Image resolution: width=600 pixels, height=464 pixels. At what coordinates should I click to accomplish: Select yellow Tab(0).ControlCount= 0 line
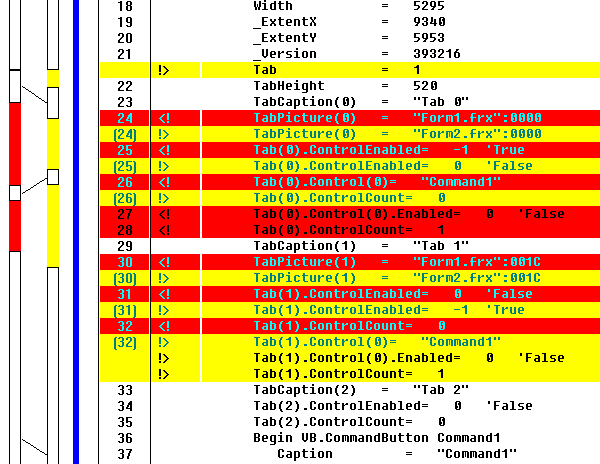(401, 198)
